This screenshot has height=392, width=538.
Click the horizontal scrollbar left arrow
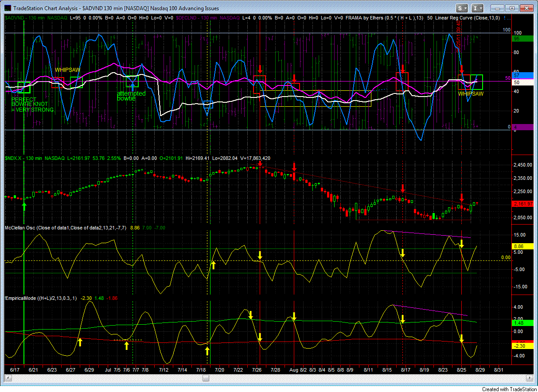tap(8, 378)
